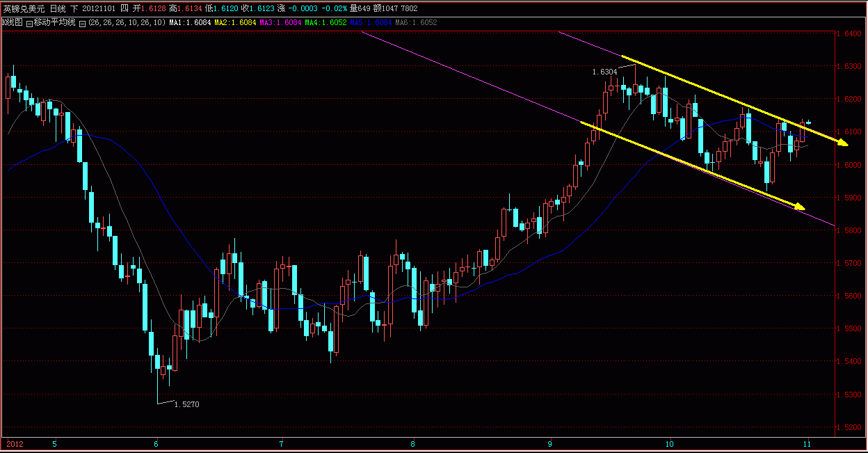Click the 2012 year marker on time axis
This screenshot has width=868, height=453.
[x=15, y=443]
